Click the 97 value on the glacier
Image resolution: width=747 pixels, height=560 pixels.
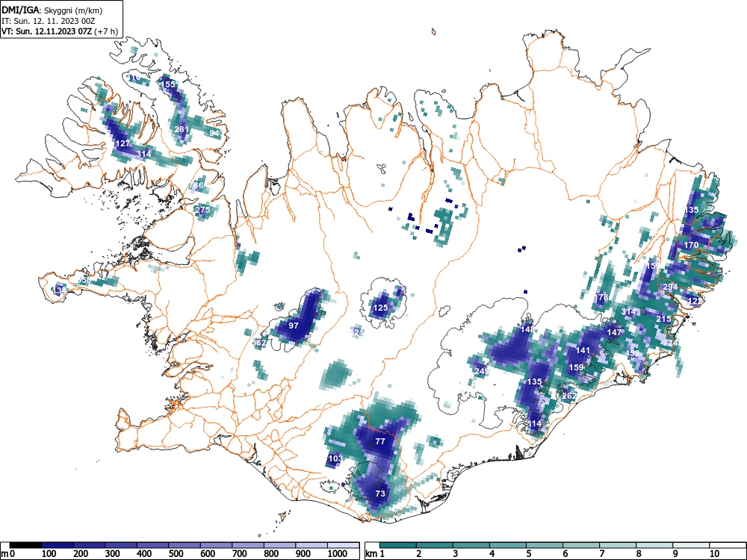[294, 326]
